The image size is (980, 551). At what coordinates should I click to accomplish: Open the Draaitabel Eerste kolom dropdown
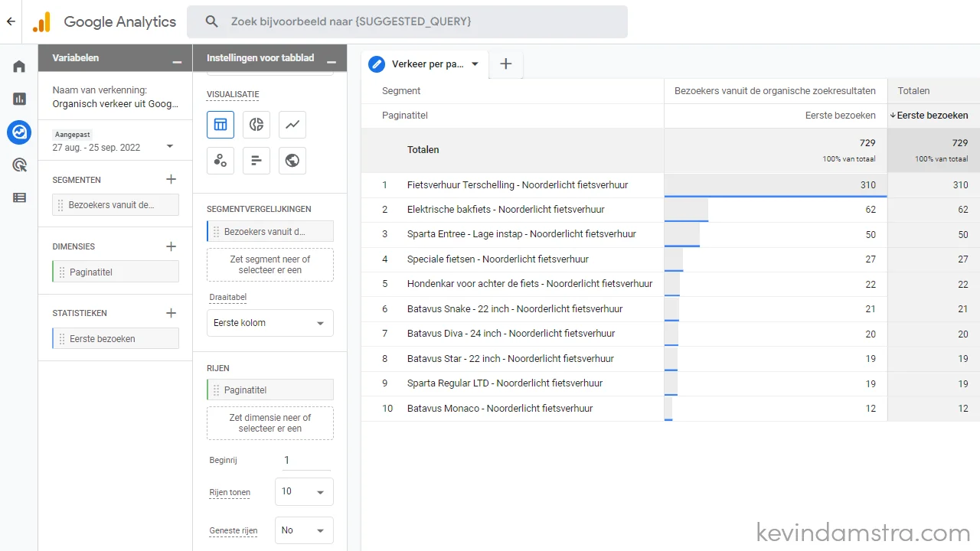pos(270,323)
